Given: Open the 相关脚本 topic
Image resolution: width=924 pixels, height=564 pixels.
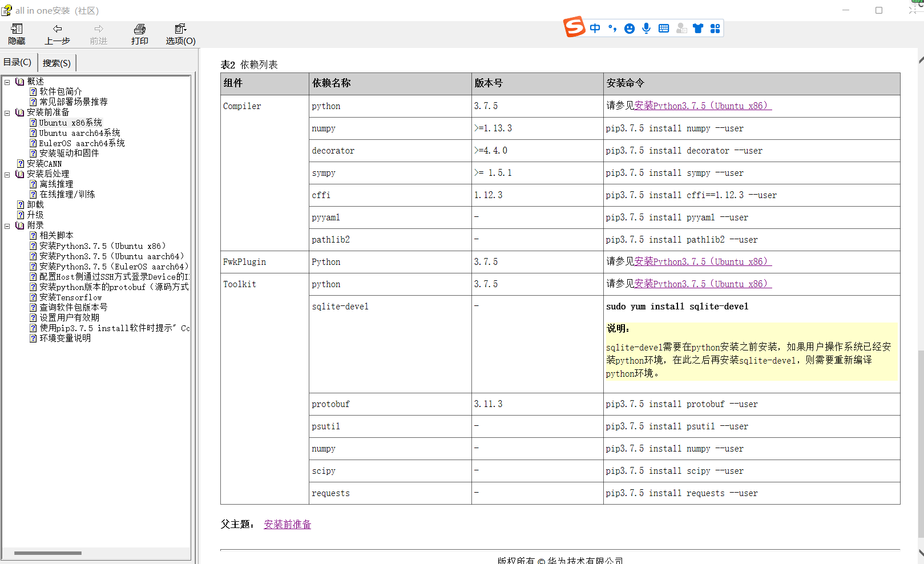Looking at the screenshot, I should [x=57, y=235].
